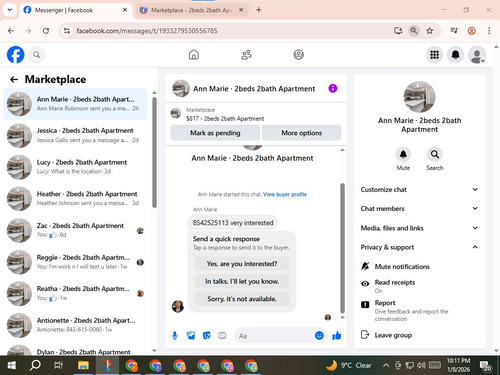Open the Friends icon in top navigation
The height and width of the screenshot is (375, 500).
(246, 55)
